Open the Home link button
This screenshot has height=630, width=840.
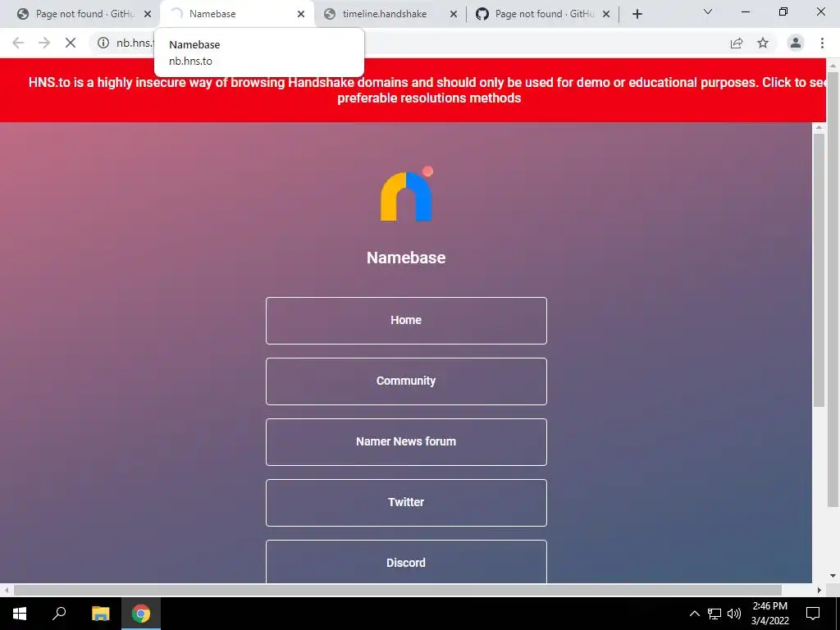click(406, 321)
